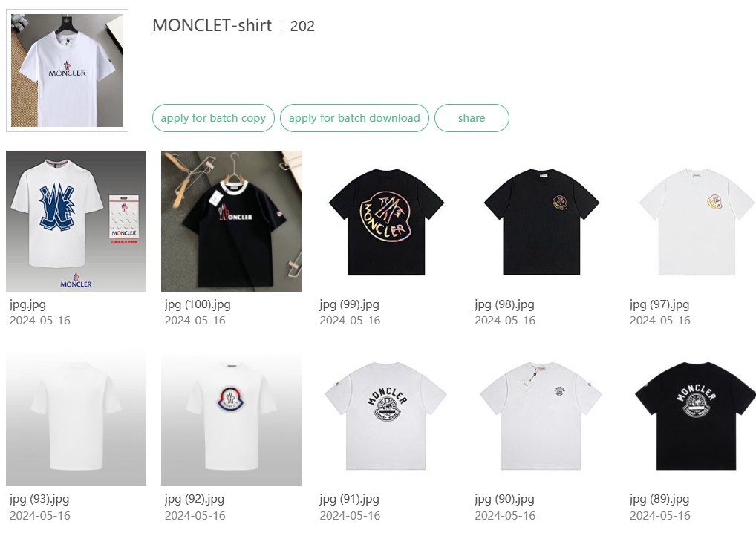
Task: Open jpg (92) shirt with red-blue badge thumbnail
Action: pyautogui.click(x=232, y=416)
